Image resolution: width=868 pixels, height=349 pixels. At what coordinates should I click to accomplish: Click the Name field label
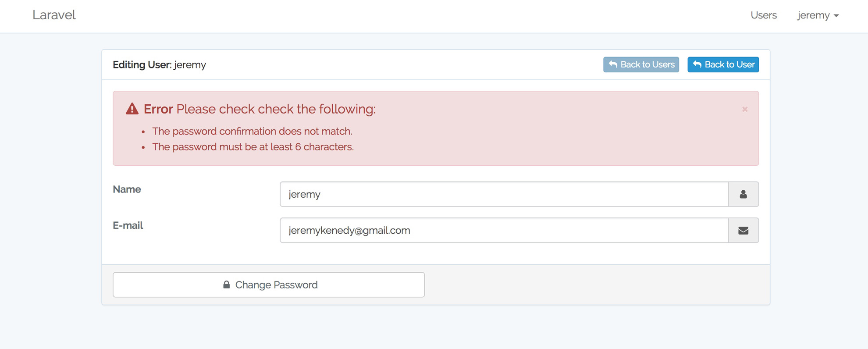tap(127, 189)
